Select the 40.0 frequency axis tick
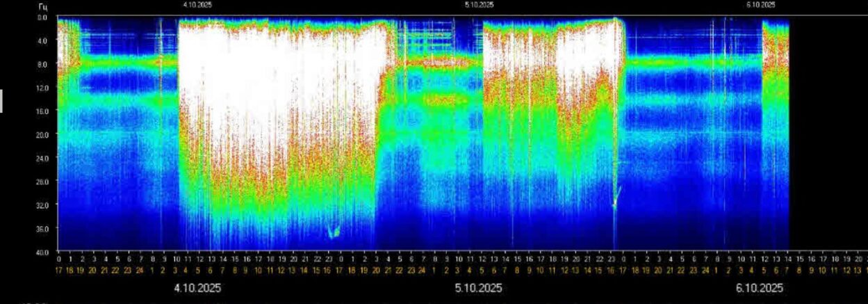The height and width of the screenshot is (304, 868). (42, 252)
